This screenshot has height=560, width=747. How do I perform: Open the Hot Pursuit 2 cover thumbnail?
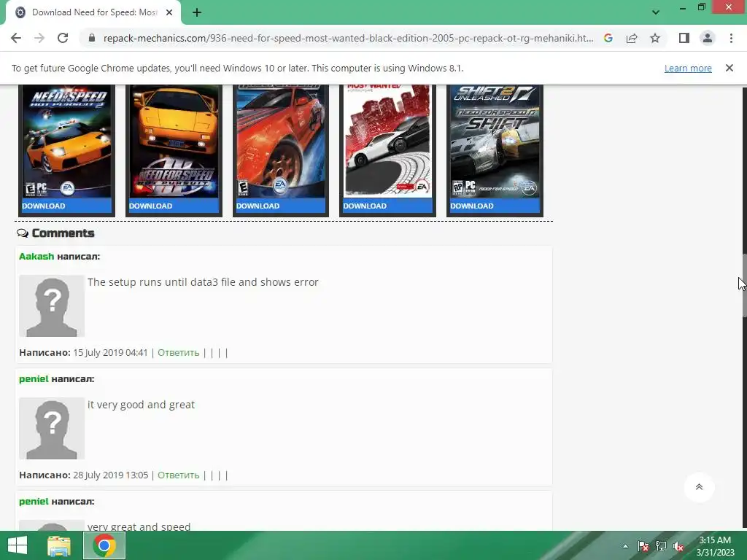(x=66, y=141)
